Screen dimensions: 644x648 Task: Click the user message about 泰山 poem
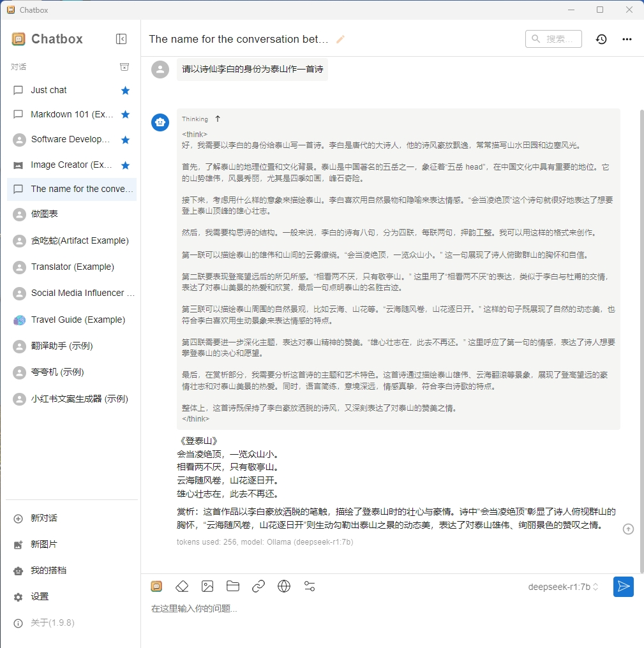click(x=252, y=69)
